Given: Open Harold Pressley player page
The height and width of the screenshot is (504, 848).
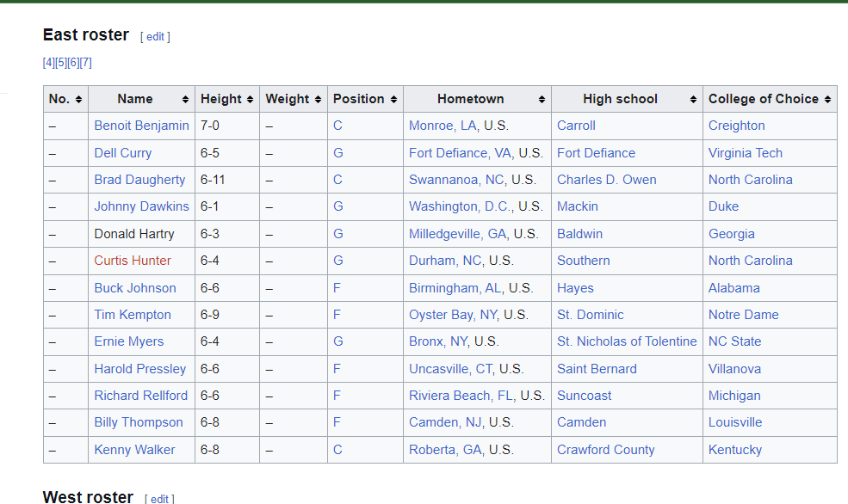Looking at the screenshot, I should 140,370.
